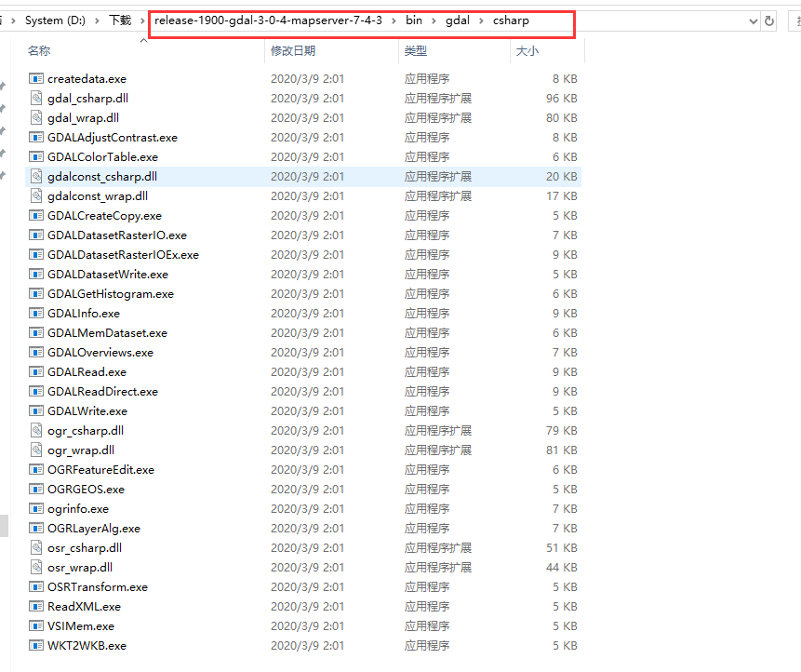This screenshot has height=672, width=801.
Task: Open the address bar history dropdown
Action: tap(753, 21)
